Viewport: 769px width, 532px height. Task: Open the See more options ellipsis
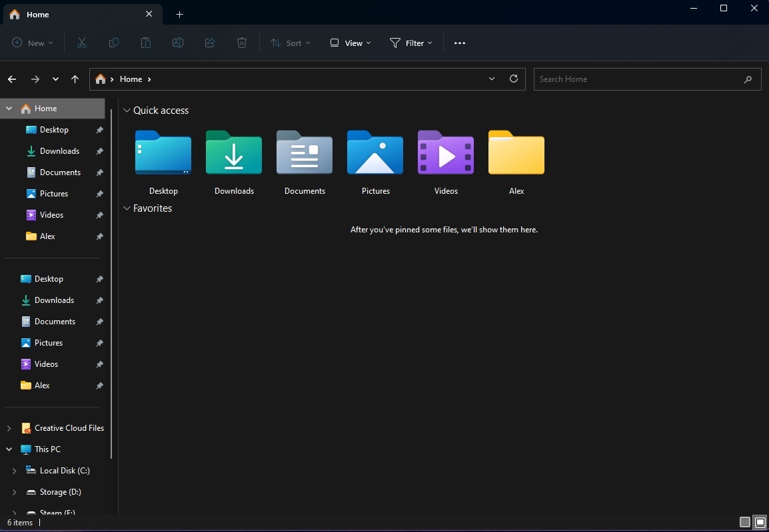pos(459,43)
